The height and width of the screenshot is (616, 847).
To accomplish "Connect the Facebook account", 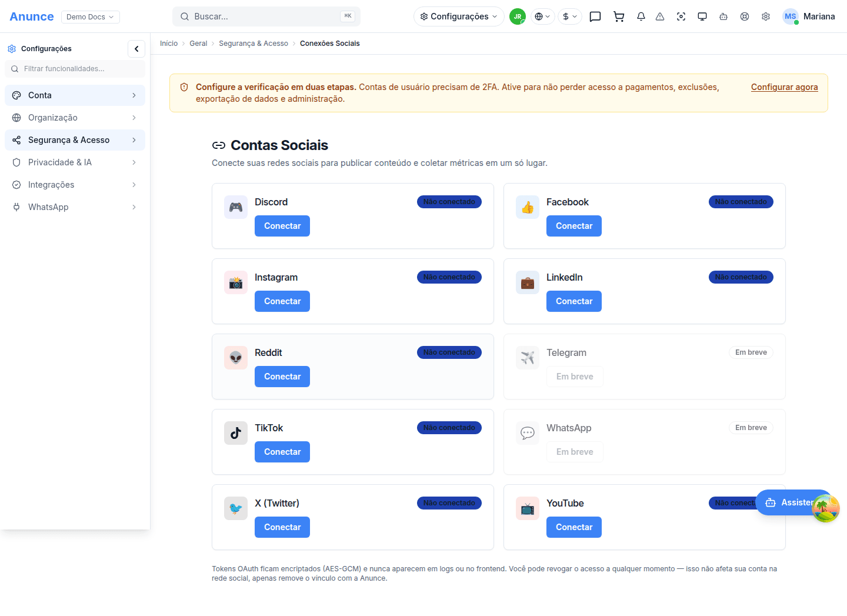I will click(x=574, y=226).
